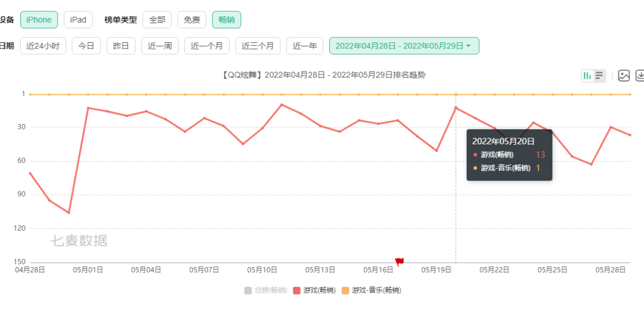Click the 05月19日 axis label
The image size is (644, 310).
point(436,270)
